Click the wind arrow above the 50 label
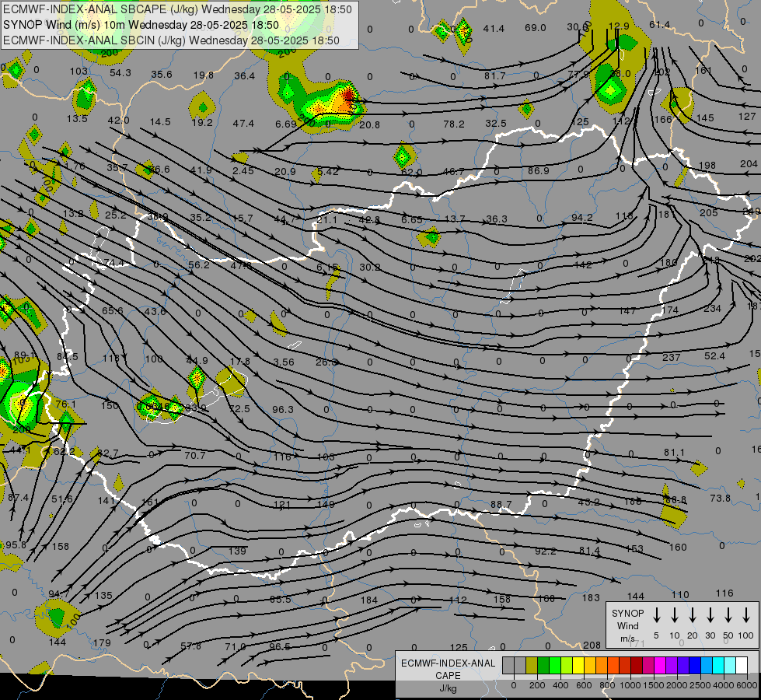The height and width of the screenshot is (700, 761). 728,615
